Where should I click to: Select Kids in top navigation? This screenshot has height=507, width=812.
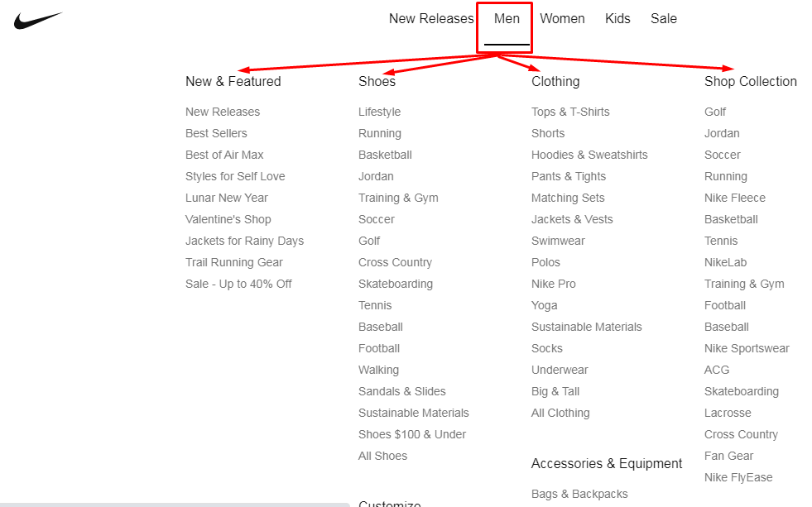617,19
